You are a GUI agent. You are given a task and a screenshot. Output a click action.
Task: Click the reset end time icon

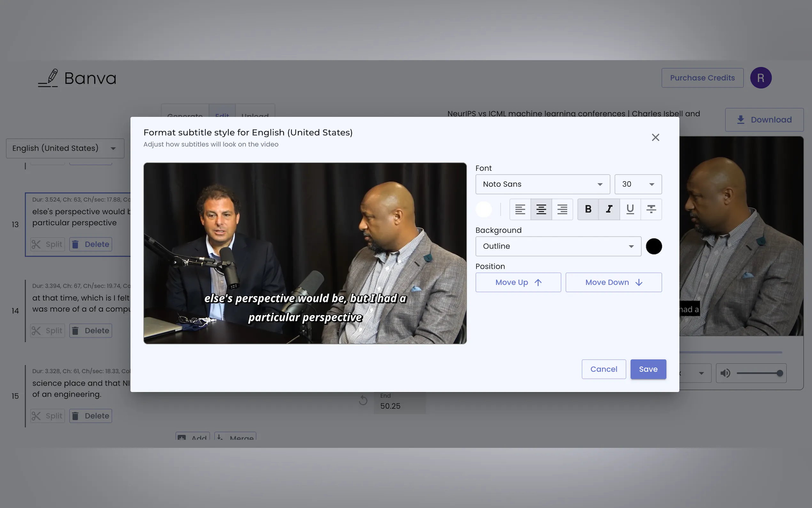coord(363,401)
